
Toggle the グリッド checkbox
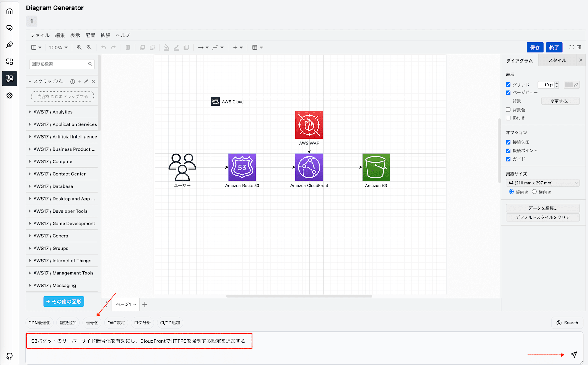508,85
